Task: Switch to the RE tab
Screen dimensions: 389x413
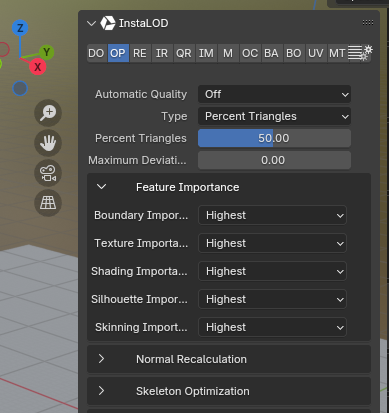Action: click(140, 53)
